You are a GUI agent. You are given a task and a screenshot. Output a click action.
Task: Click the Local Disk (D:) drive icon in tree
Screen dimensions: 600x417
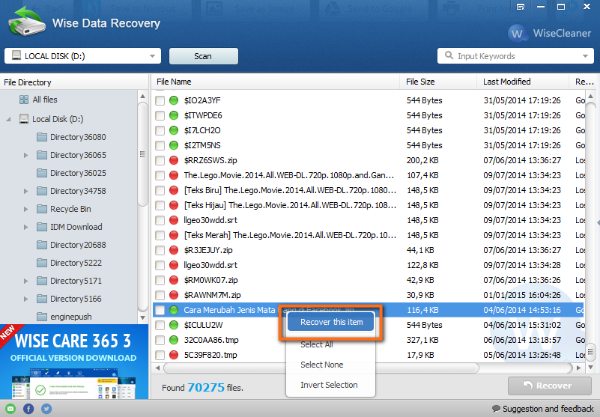click(24, 119)
